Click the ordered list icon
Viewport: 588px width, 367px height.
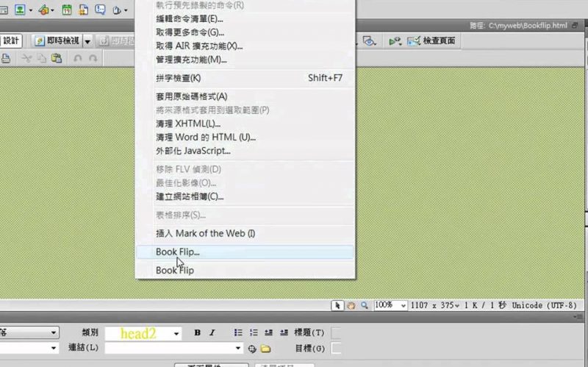point(254,333)
